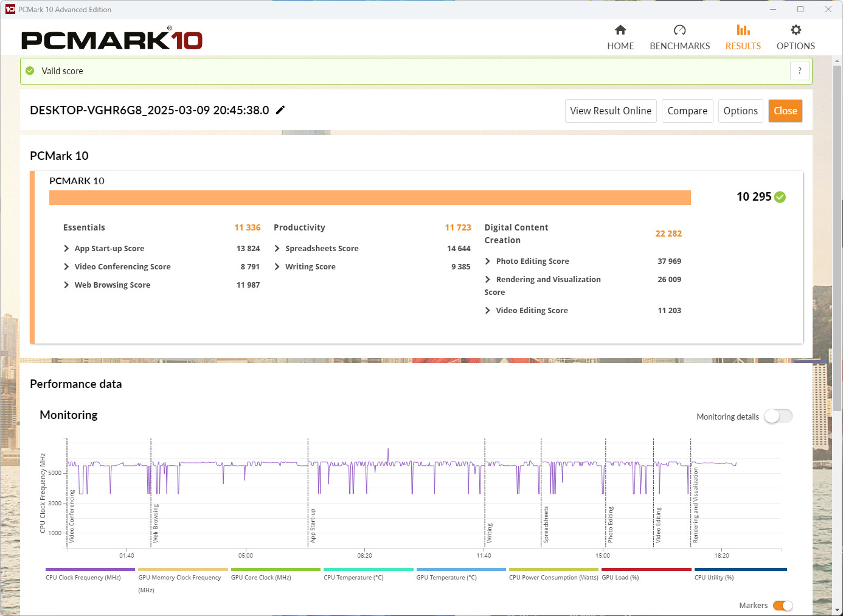
Task: Click the Photo Editing marker in chart
Action: (x=610, y=524)
